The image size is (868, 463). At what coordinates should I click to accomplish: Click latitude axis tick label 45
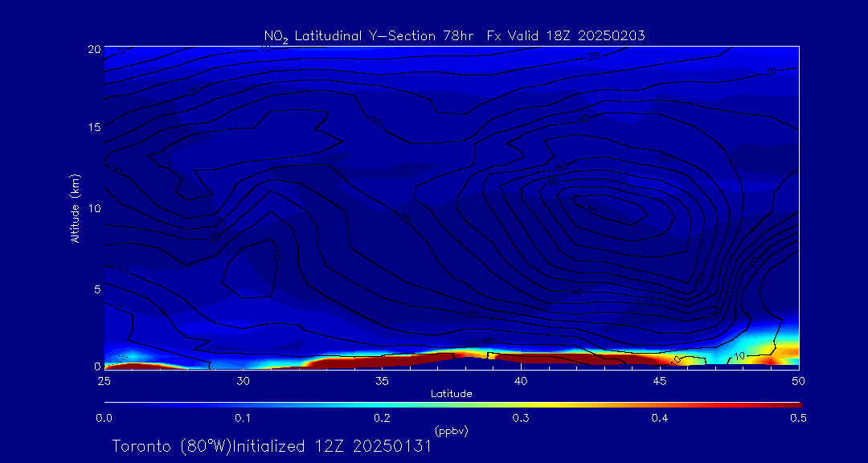pyautogui.click(x=660, y=380)
